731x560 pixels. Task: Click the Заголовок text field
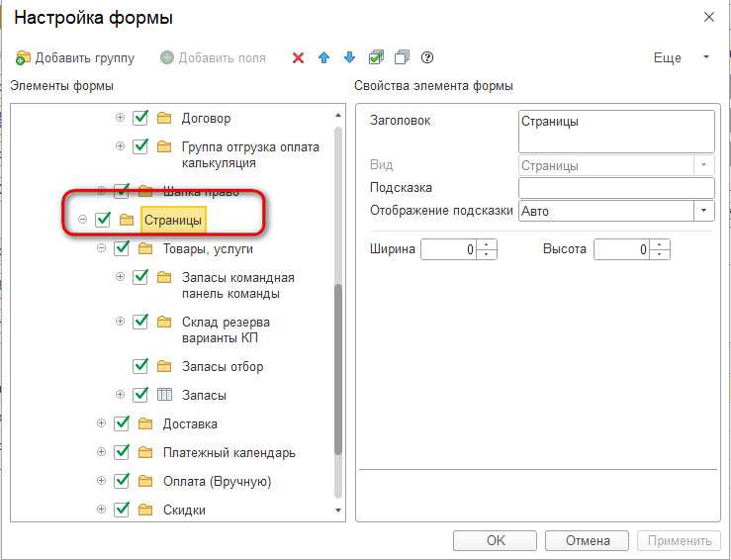616,132
